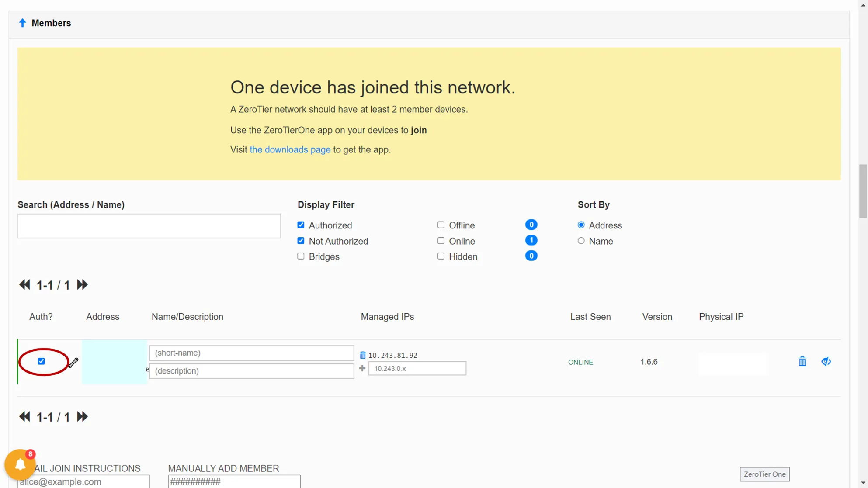The width and height of the screenshot is (868, 488).
Task: Delete the managed IP 10.243.81.92 trash icon
Action: [x=362, y=355]
